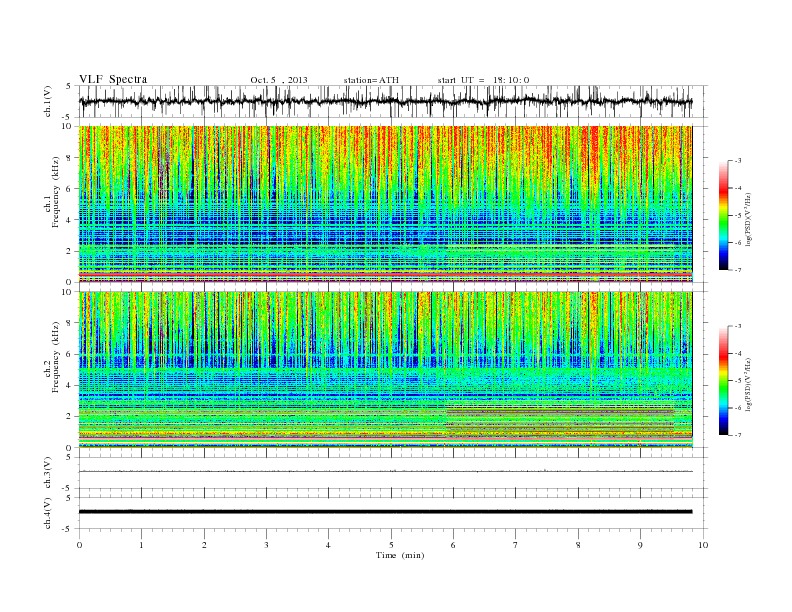Click the "ch.1(V)" waveform axis label
The image size is (792, 612).
coord(48,101)
